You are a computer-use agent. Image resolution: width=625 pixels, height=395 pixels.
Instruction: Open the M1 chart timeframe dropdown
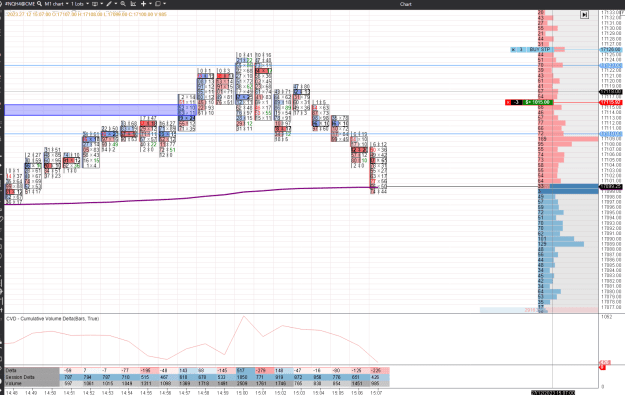56,4
